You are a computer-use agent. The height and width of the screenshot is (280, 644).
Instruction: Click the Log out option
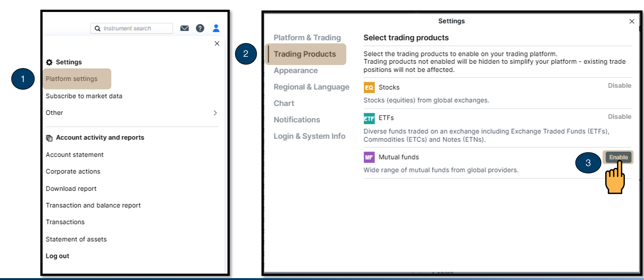click(57, 256)
